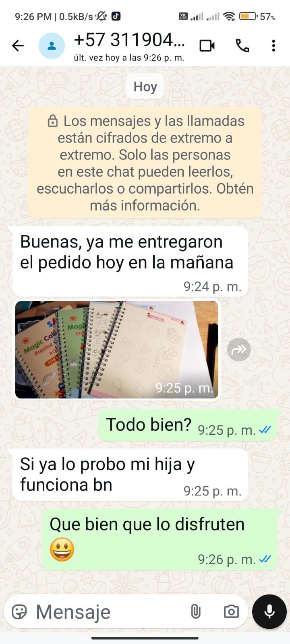Viewport: 290px width, 644px height.
Task: Open contact info via +57 311904 title
Action: point(129,40)
